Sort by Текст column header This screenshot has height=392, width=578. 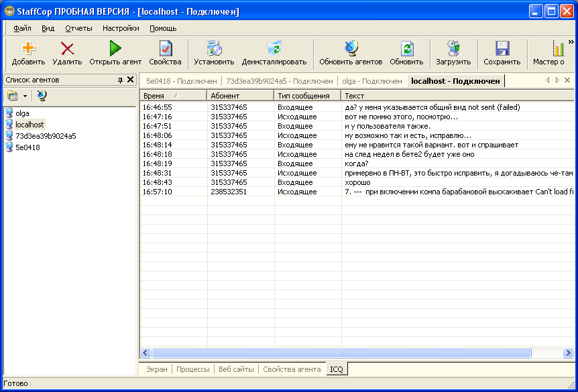458,96
